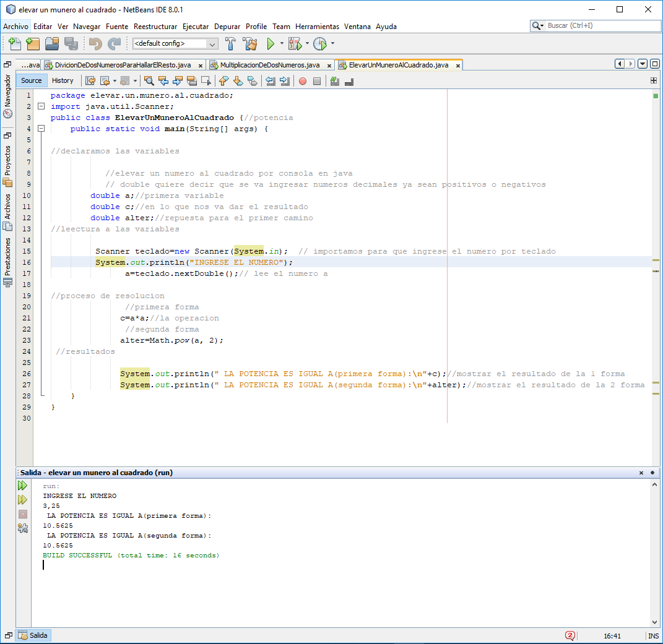663x644 pixels.
Task: Create a new file with the New File icon
Action: [x=13, y=44]
